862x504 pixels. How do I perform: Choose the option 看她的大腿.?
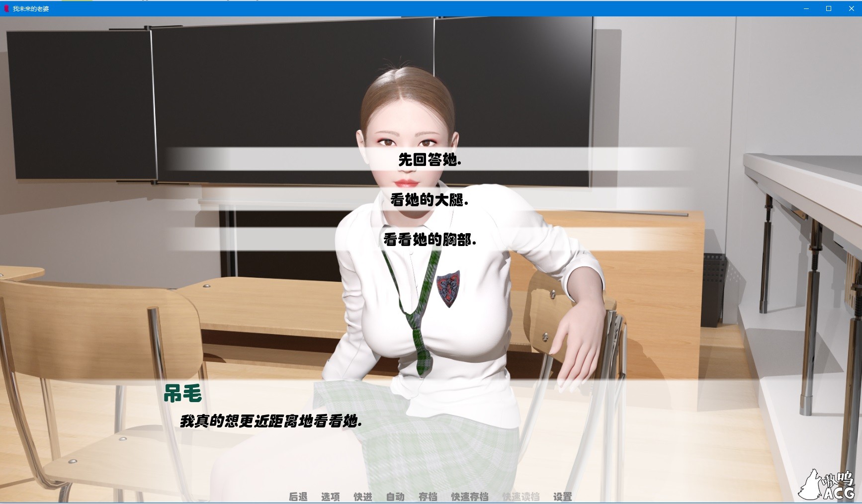click(431, 200)
